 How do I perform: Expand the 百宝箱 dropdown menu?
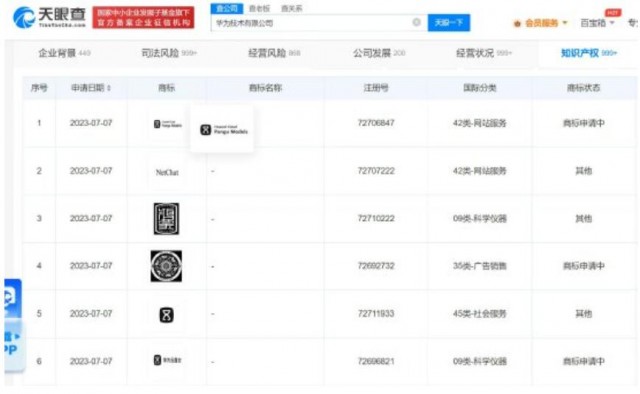(597, 23)
